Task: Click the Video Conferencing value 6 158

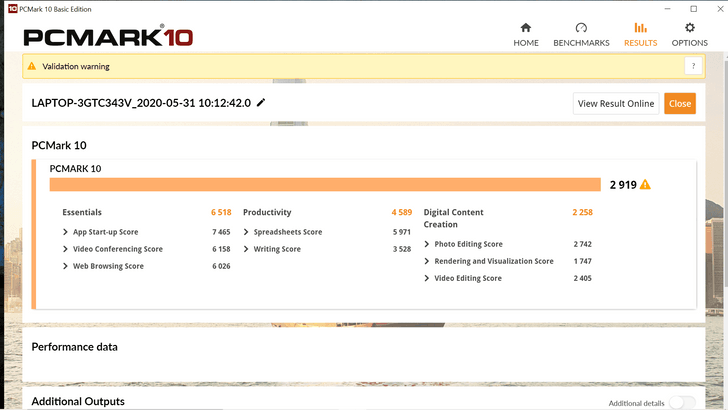Action: (221, 249)
